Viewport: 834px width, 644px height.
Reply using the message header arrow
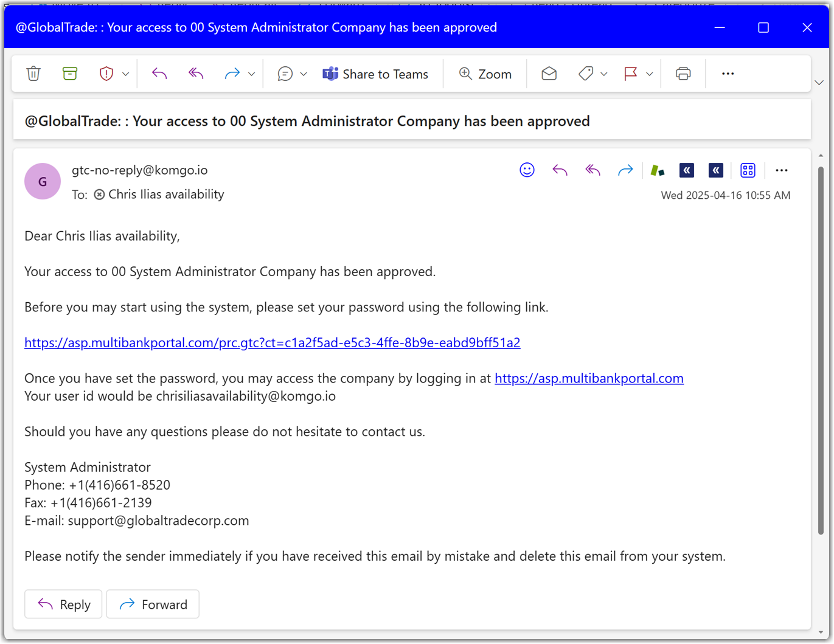click(560, 170)
